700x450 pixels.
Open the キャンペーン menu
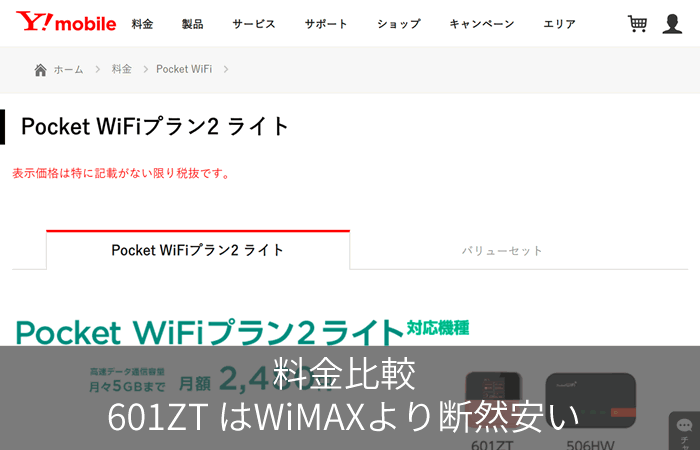point(482,24)
